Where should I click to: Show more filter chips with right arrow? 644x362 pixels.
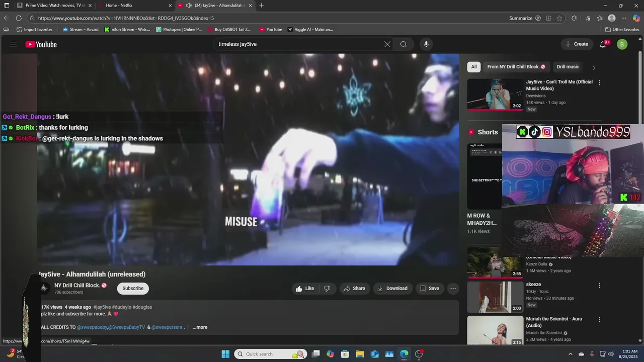[x=594, y=67]
